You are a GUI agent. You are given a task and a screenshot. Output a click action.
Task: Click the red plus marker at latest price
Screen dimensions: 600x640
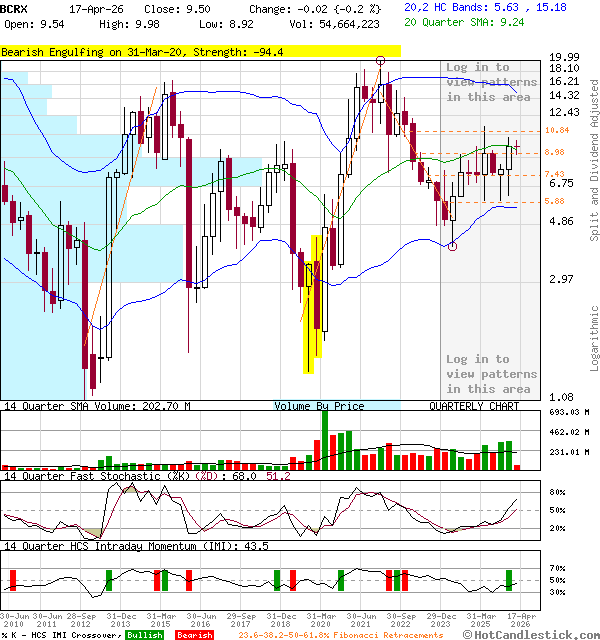[517, 148]
